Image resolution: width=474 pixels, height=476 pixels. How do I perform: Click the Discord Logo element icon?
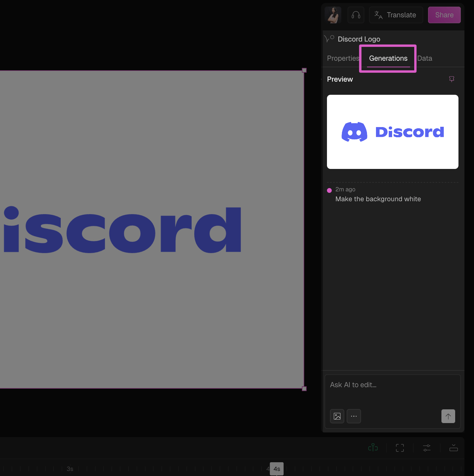click(329, 39)
